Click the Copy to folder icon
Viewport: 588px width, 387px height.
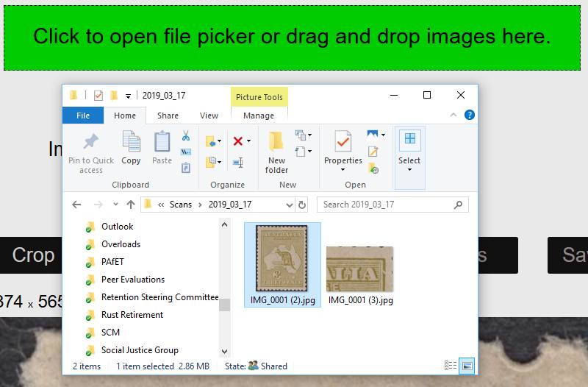point(211,162)
